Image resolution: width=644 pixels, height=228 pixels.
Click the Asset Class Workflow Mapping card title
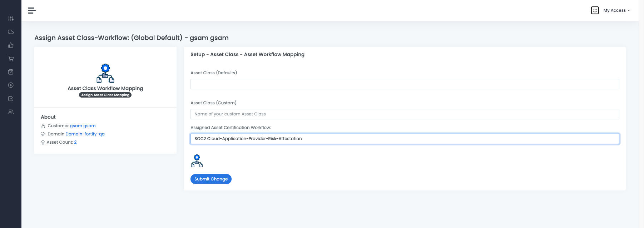click(105, 88)
